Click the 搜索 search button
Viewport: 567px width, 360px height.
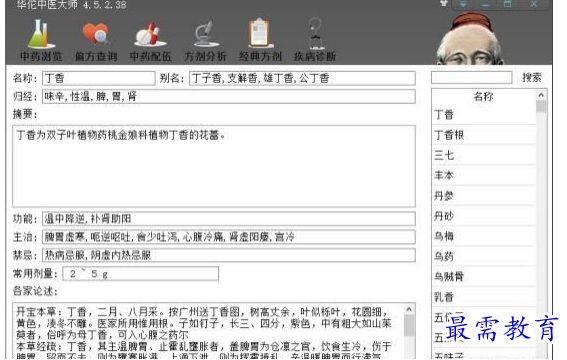532,77
